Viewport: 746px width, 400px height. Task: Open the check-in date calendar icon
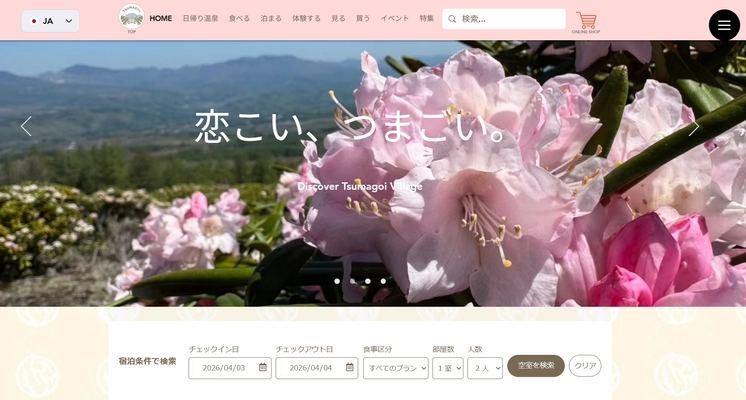263,367
